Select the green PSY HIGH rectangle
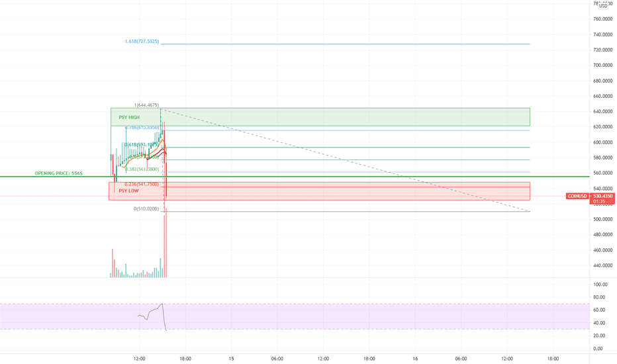Screen dimensions: 617x364 point(320,117)
